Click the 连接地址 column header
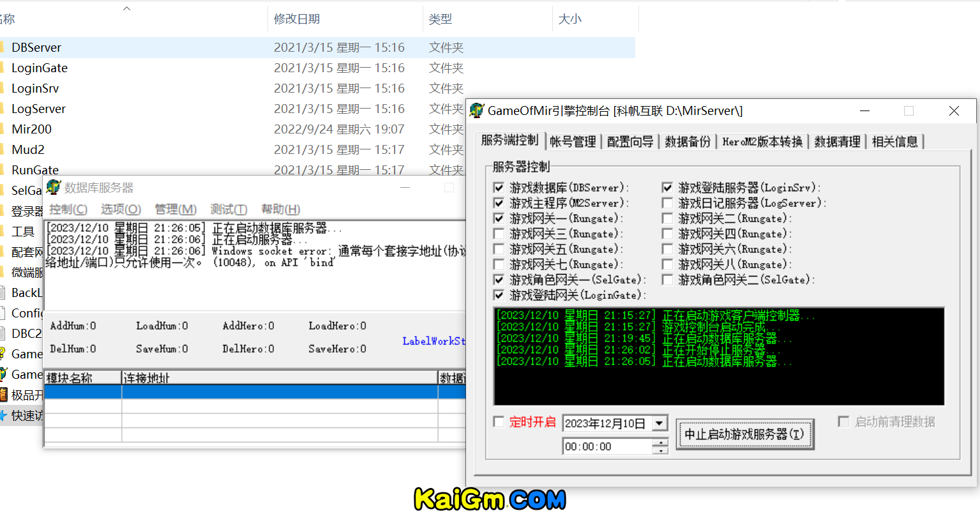 coord(280,378)
